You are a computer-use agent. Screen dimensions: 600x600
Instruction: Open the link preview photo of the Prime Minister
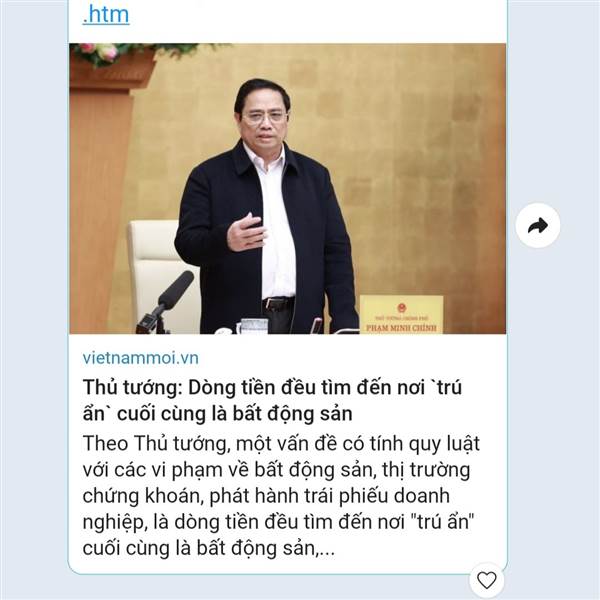[287, 188]
